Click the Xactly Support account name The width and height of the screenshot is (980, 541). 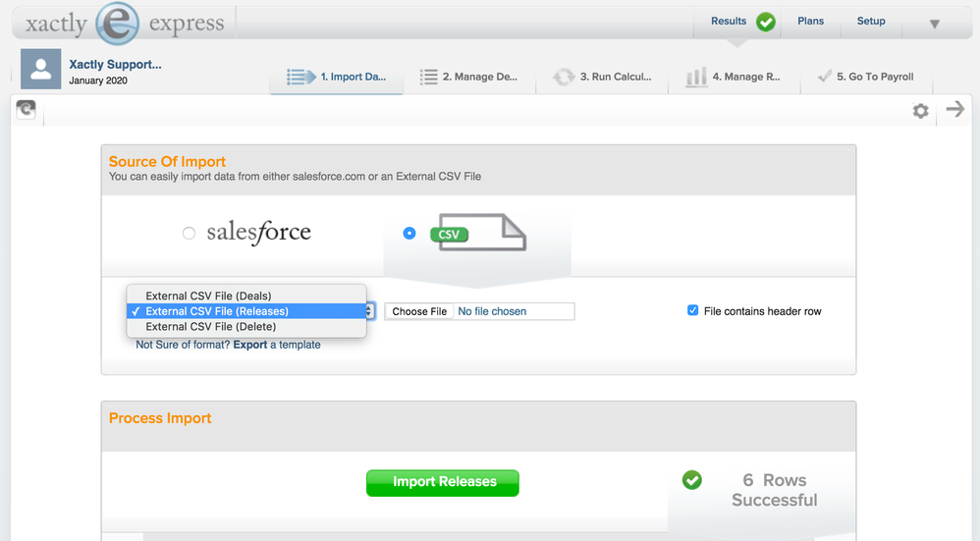pos(115,65)
